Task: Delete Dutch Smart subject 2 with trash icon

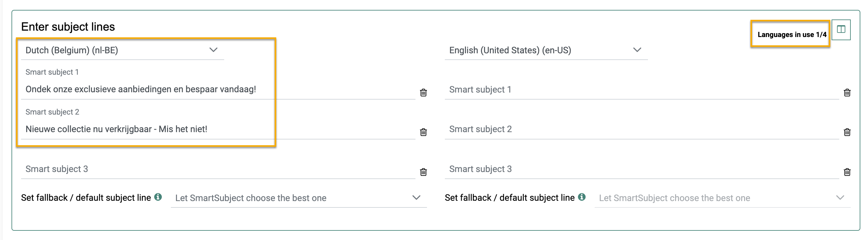Action: click(423, 132)
